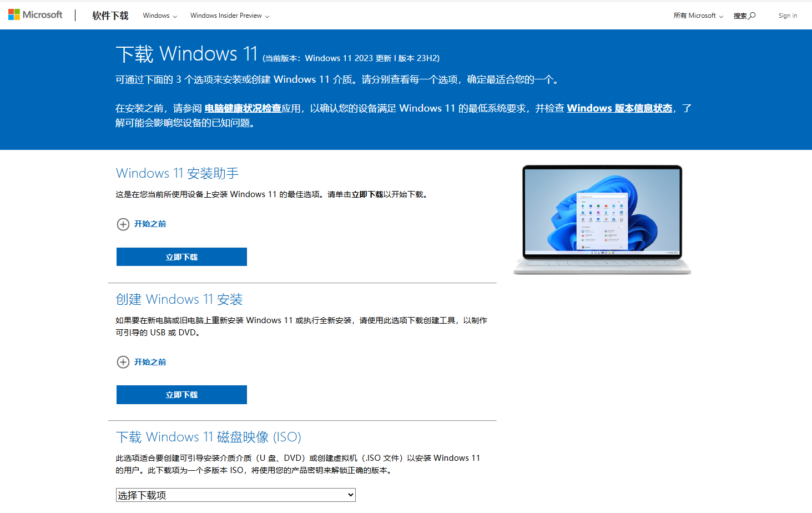Click 立即下载 under Windows 11 安装助手

(181, 256)
